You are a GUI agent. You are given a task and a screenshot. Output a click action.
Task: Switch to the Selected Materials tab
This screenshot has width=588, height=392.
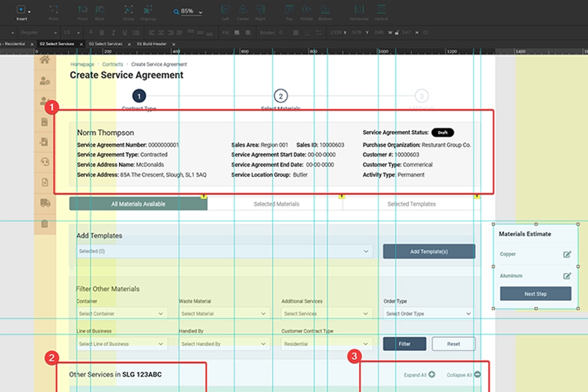tap(276, 204)
